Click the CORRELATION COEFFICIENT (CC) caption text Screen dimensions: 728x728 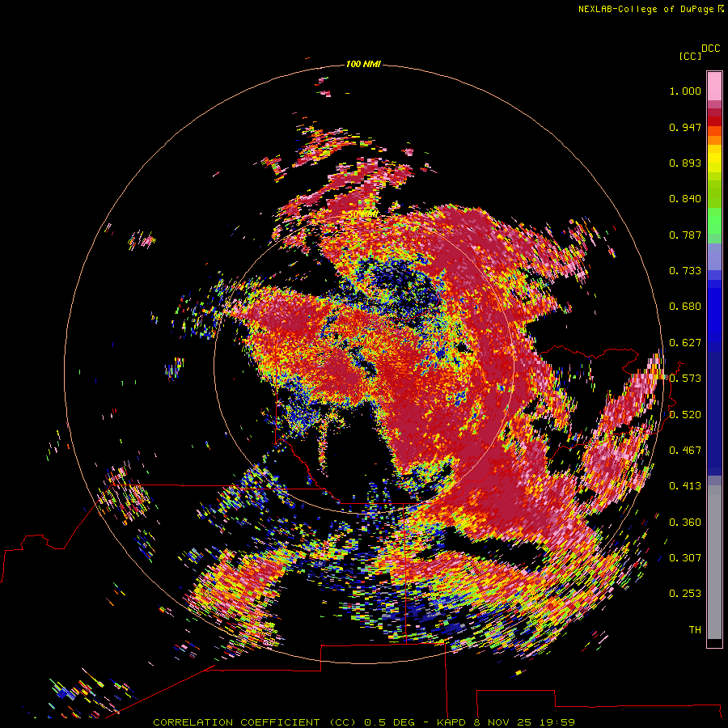pos(255,722)
